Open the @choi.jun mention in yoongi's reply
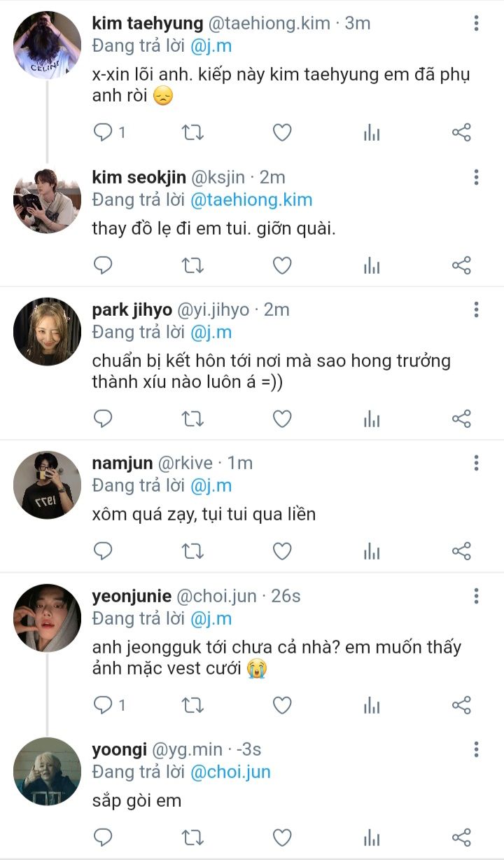Image resolution: width=504 pixels, height=860 pixels. pyautogui.click(x=230, y=772)
